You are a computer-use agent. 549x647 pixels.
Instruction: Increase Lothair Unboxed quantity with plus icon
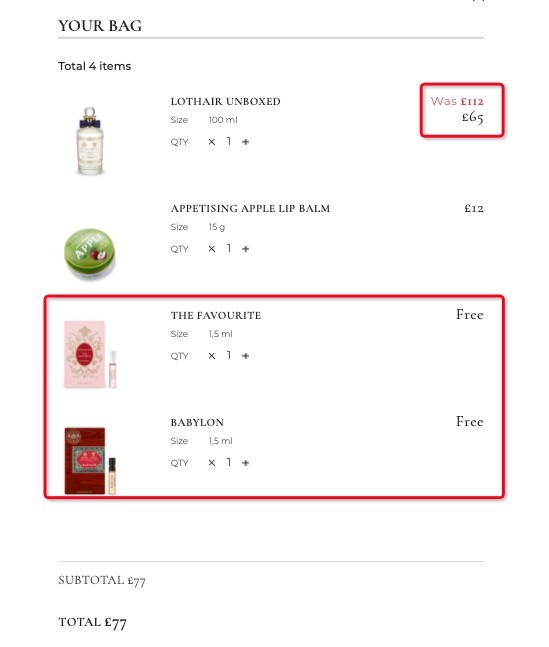point(246,142)
